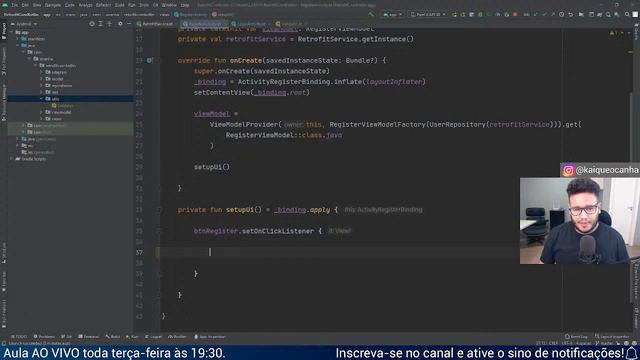Open the Edit menu
The image size is (640, 360).
click(25, 5)
